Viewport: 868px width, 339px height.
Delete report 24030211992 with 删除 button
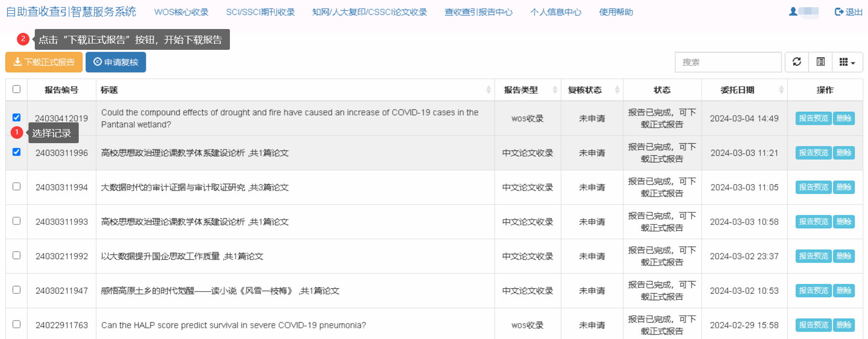coord(843,256)
